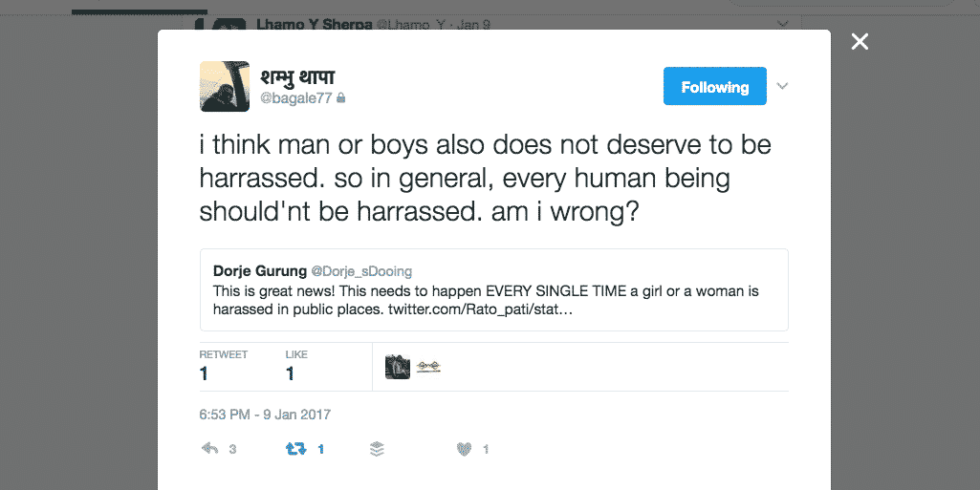
Task: Click Dorje Gurung's name in the quoted tweet
Action: point(259,270)
